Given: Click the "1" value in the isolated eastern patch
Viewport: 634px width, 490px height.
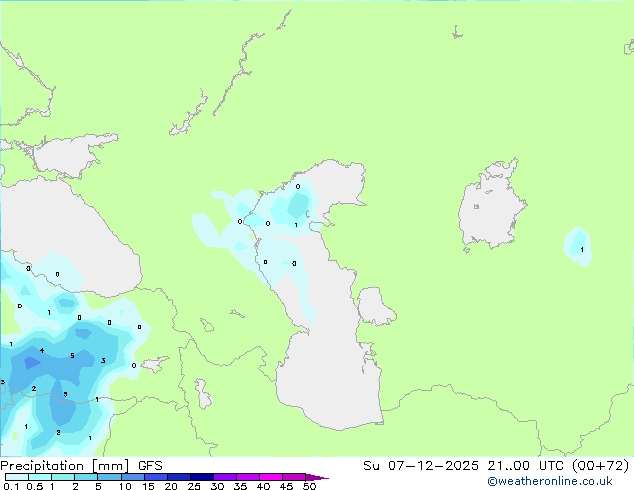Looking at the screenshot, I should [x=582, y=249].
